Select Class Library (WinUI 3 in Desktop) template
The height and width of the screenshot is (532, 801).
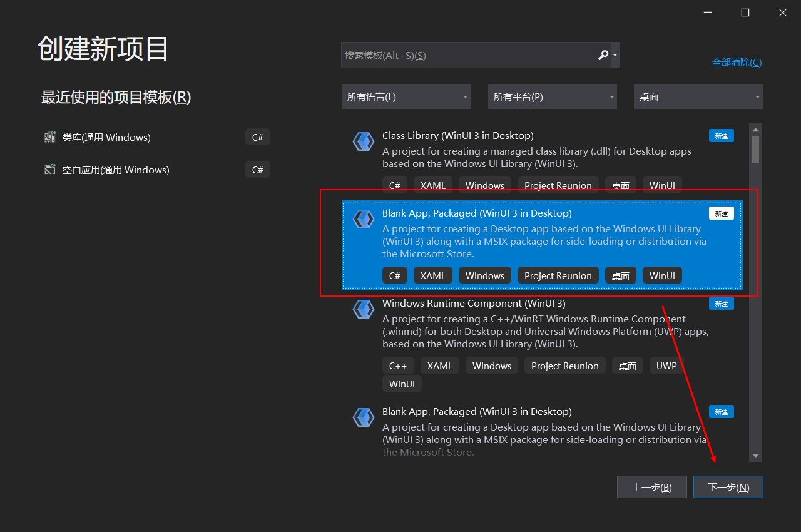point(542,161)
